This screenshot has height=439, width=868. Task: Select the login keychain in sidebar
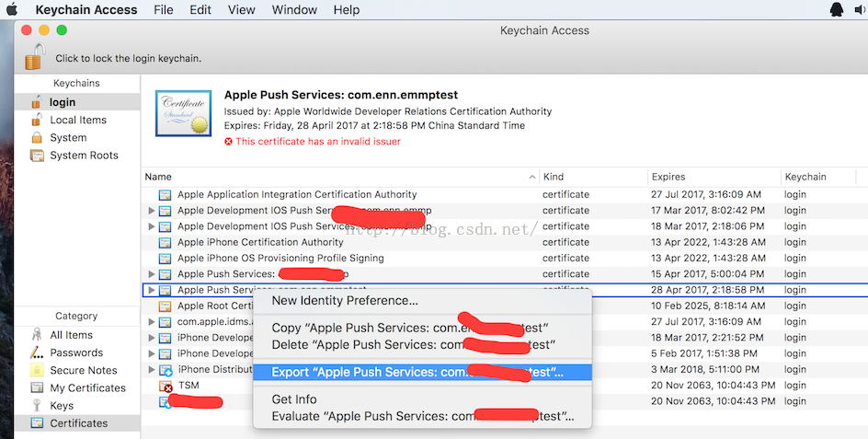pos(63,102)
